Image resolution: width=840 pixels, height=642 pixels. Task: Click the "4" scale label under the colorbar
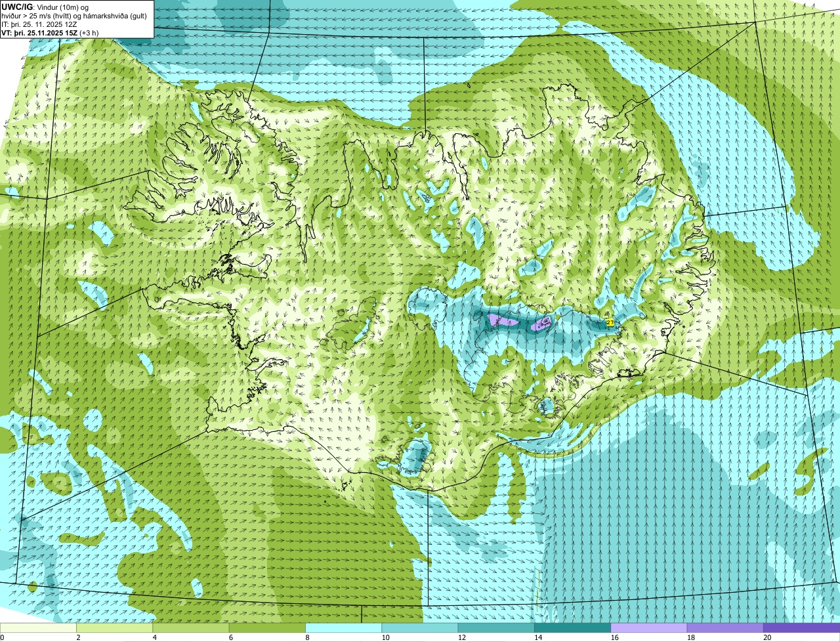coord(154,637)
